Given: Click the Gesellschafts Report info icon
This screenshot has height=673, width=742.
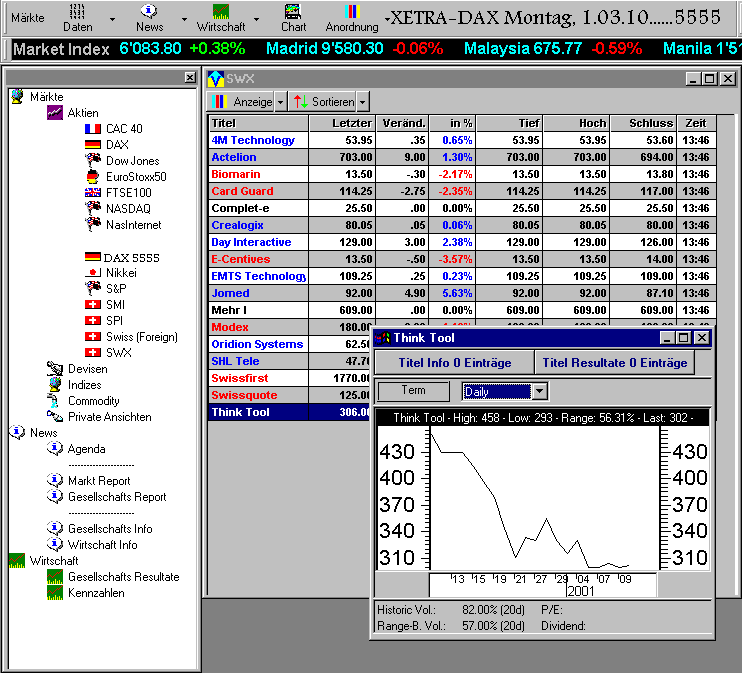Looking at the screenshot, I should click(55, 496).
